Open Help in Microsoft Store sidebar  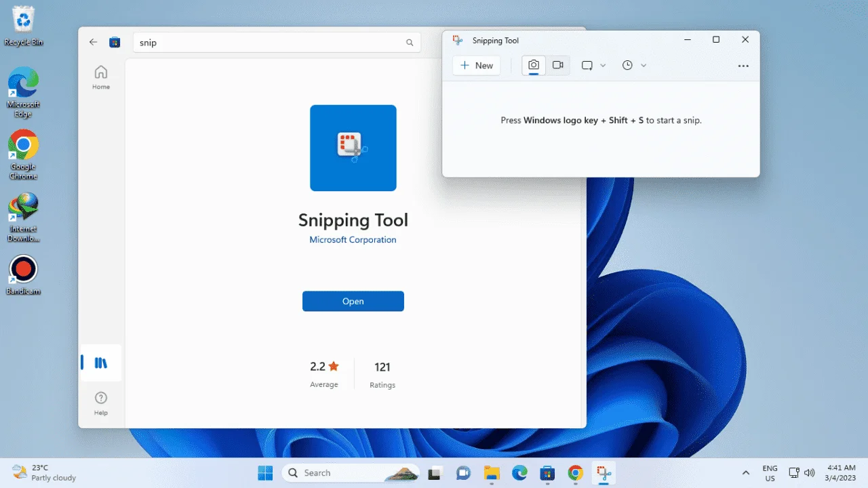tap(101, 403)
